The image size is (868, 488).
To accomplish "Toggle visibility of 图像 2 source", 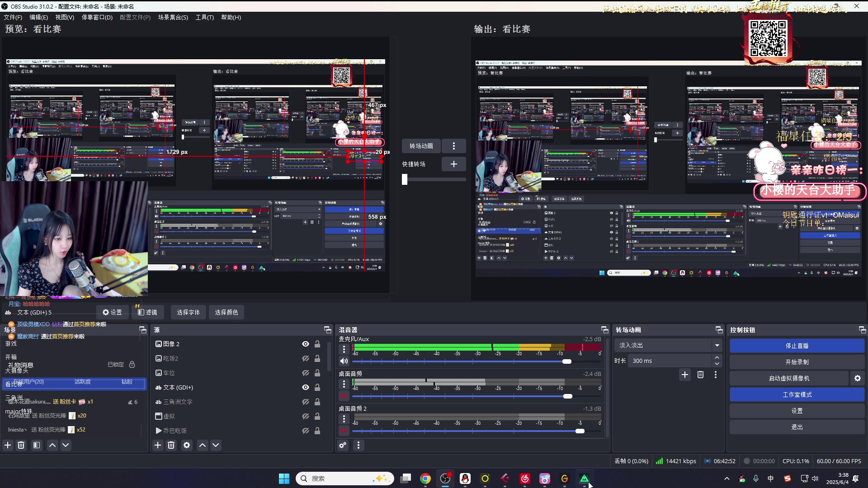I will [306, 344].
